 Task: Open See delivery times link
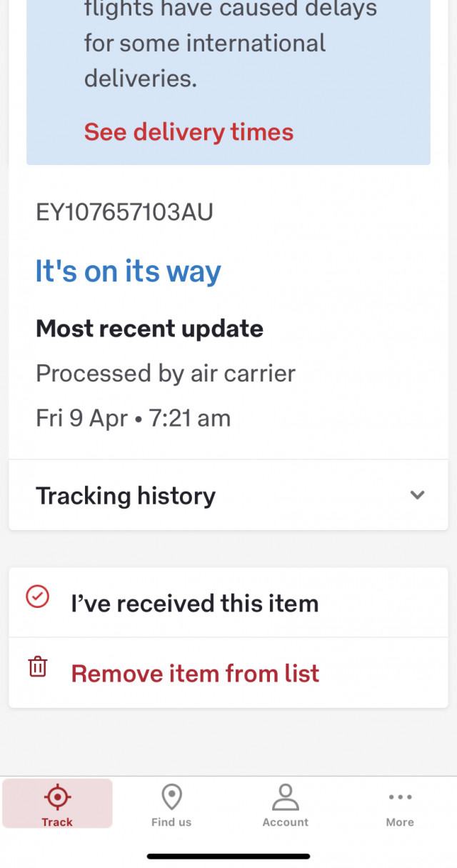(189, 132)
